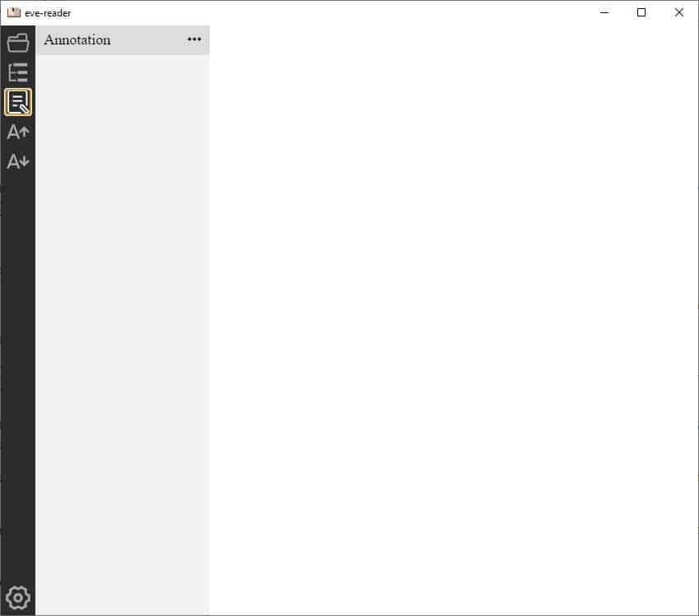This screenshot has height=616, width=699.
Task: Click the ellipsis icon in the Annotation header
Action: [x=194, y=39]
